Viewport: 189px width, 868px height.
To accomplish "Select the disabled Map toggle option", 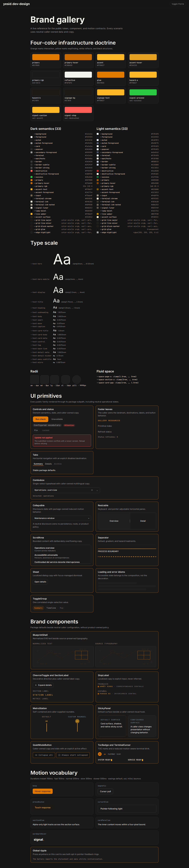I will pyautogui.click(x=62, y=608).
